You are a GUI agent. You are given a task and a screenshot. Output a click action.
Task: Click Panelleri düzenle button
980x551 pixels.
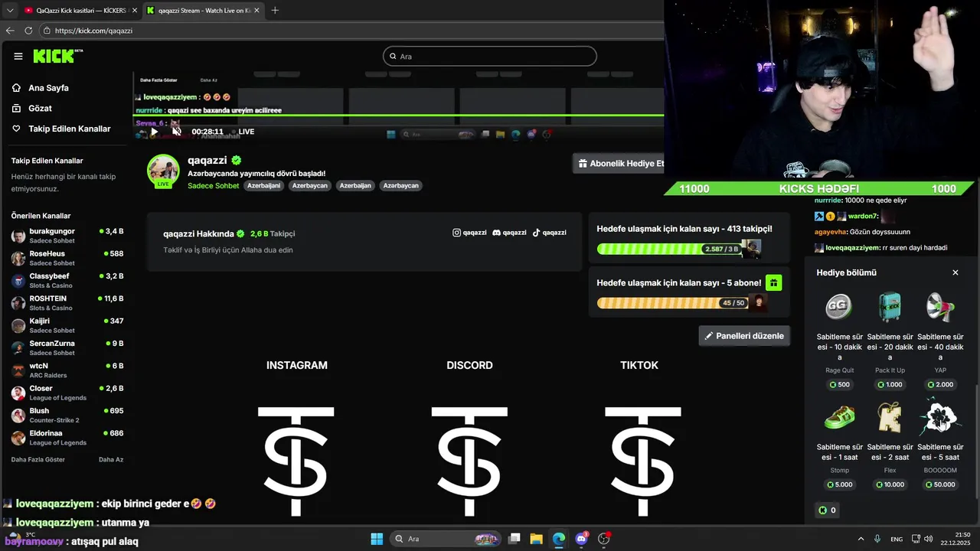tap(744, 336)
